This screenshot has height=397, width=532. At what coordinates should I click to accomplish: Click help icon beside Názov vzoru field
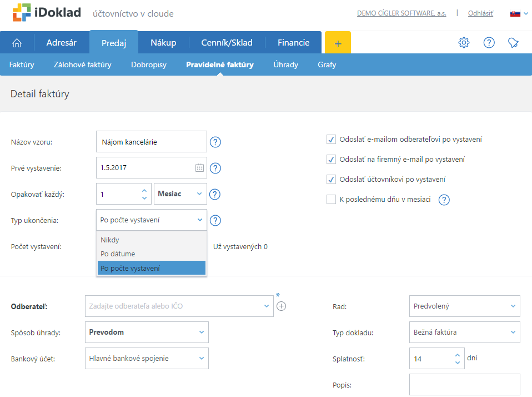[x=215, y=142]
